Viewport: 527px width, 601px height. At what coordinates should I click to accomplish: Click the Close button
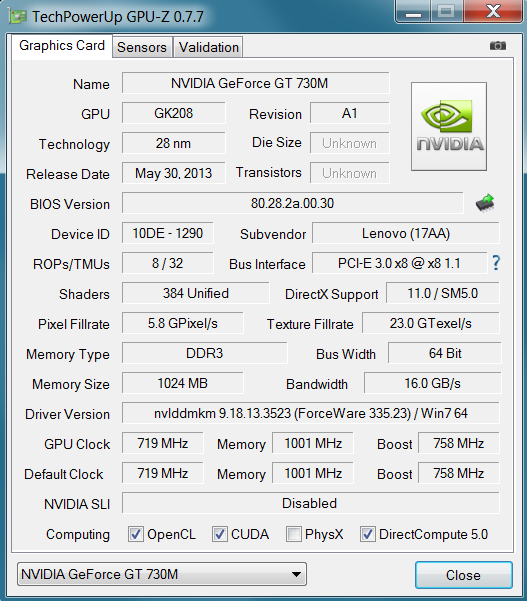(x=463, y=575)
